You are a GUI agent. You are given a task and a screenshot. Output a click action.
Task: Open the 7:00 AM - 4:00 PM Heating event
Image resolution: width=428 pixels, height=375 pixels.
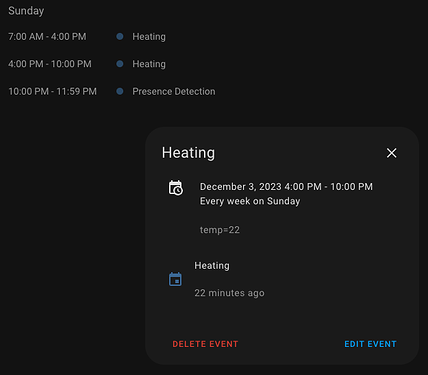point(149,37)
